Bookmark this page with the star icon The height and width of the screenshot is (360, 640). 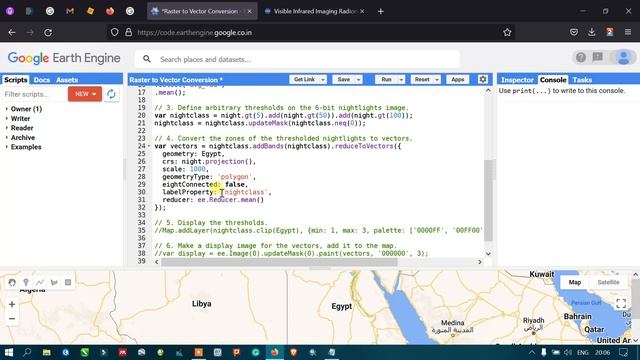507,32
